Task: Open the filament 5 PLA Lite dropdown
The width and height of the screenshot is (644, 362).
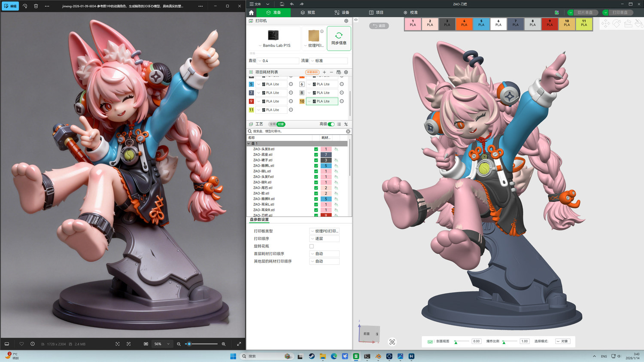Action: tap(271, 84)
